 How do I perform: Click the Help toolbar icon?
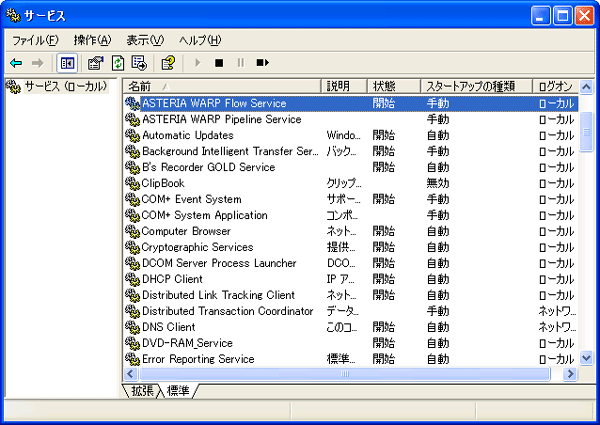point(168,63)
